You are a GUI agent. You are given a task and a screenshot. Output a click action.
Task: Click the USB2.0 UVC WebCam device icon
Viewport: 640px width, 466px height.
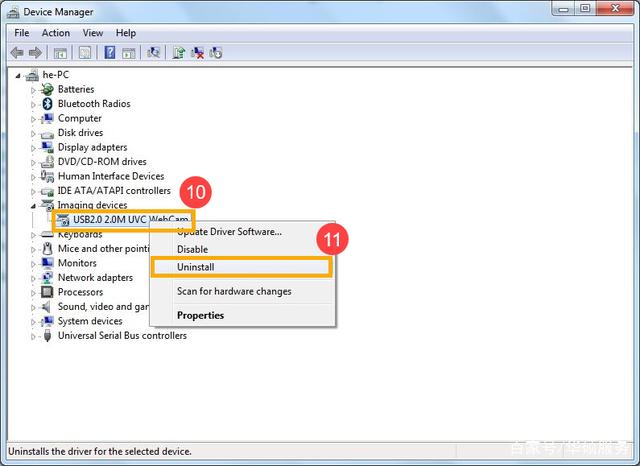pos(63,220)
